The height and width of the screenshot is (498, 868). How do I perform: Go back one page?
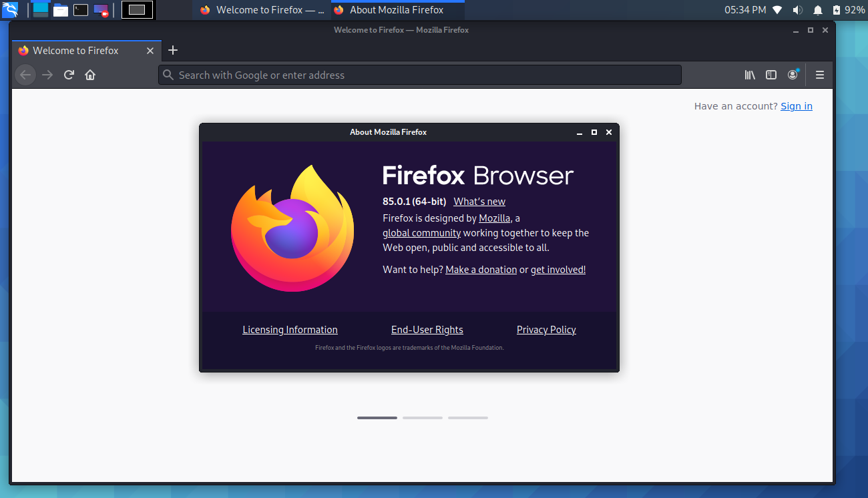coord(25,75)
